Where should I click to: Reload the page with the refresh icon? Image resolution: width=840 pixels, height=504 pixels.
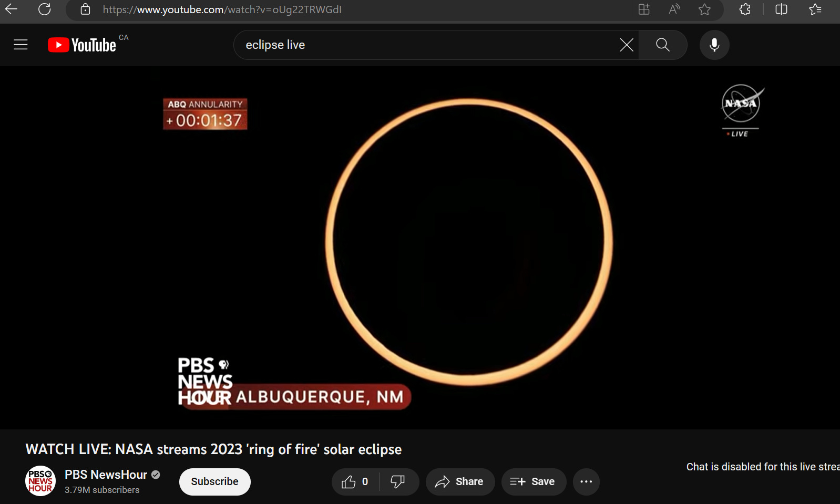pos(45,9)
